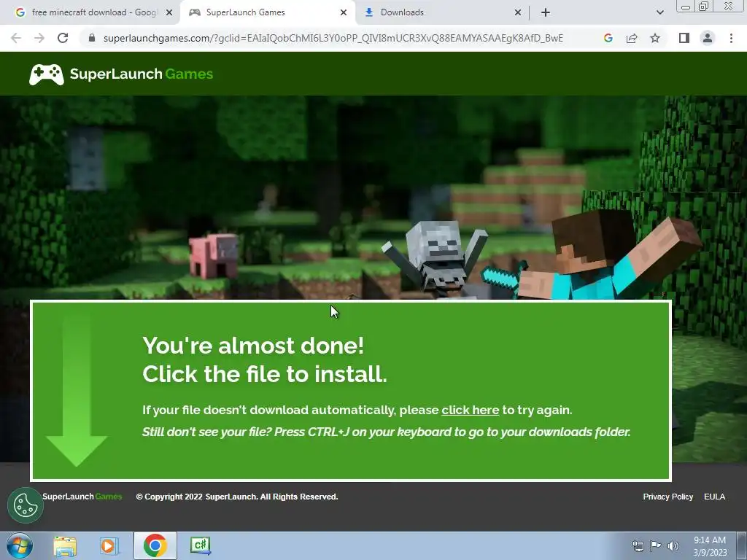Screen dimensions: 747x560
Task: Follow the 'click here' link to retry download
Action: (x=471, y=410)
